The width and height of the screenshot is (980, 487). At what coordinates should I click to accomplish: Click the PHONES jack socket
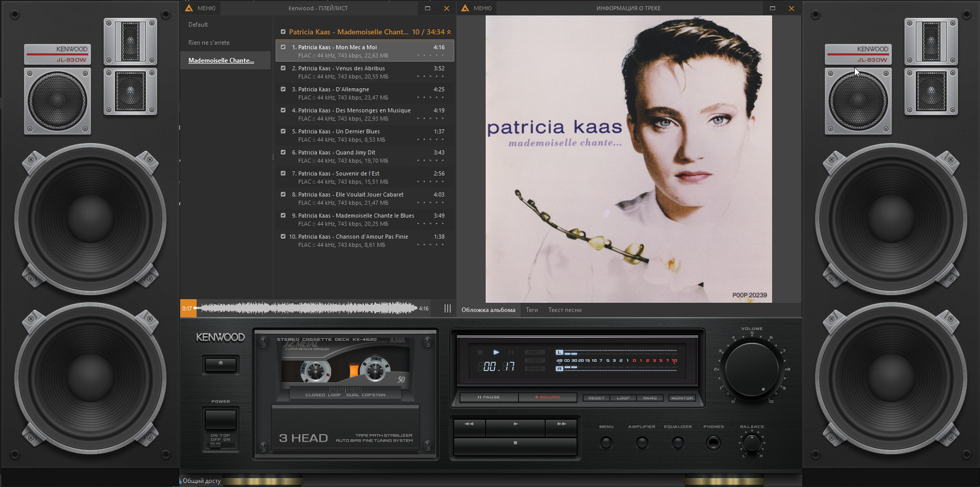click(x=714, y=442)
